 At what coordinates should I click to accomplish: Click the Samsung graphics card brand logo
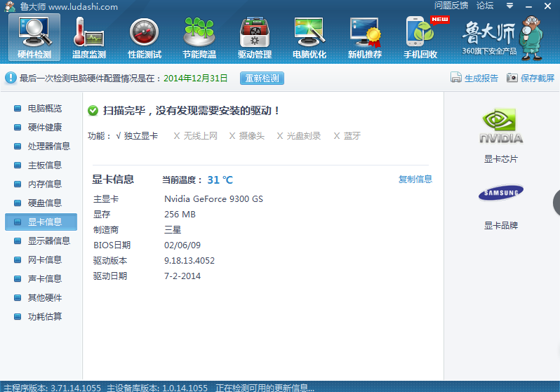501,194
